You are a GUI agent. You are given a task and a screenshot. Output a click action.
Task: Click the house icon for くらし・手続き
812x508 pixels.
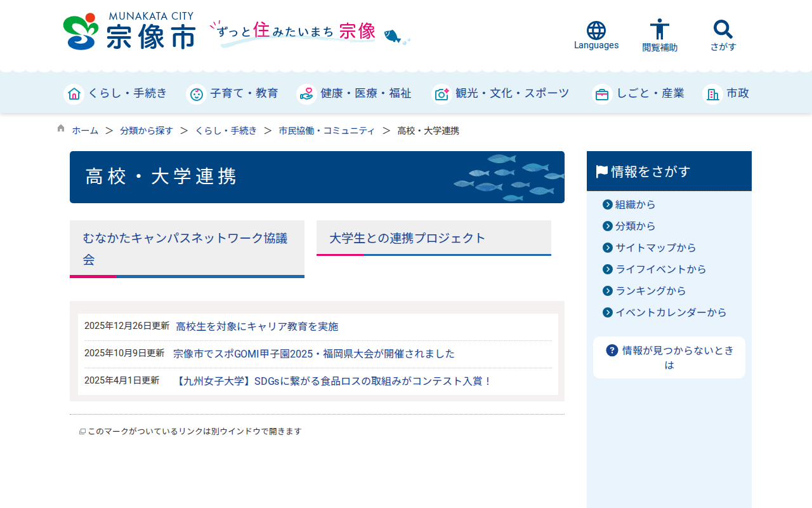pos(74,94)
